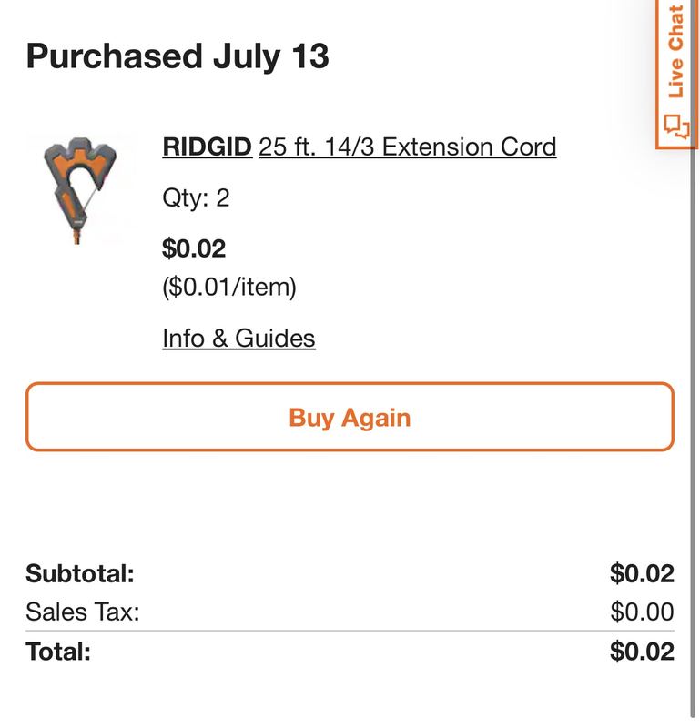Follow the RIDGID brand link

(x=208, y=147)
